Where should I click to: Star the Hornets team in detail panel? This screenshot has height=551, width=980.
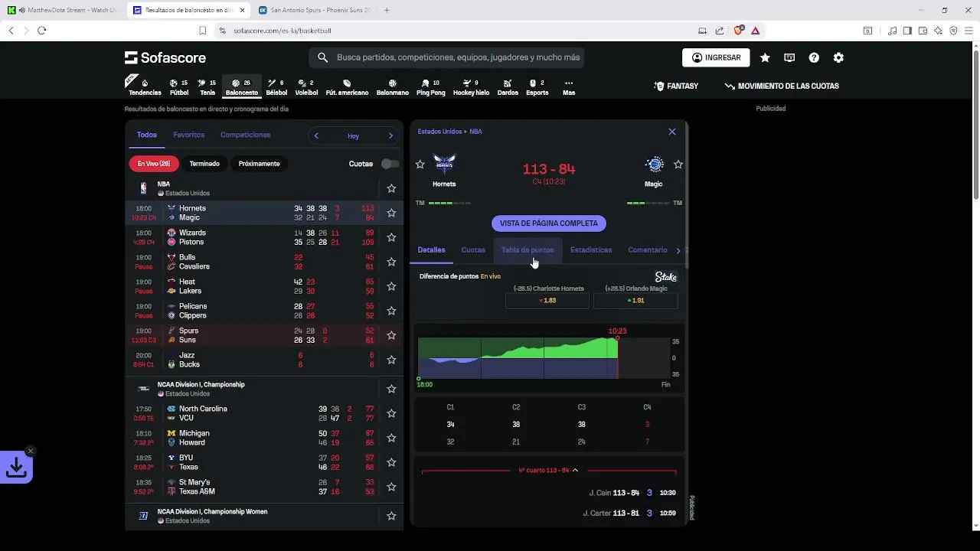tap(420, 165)
